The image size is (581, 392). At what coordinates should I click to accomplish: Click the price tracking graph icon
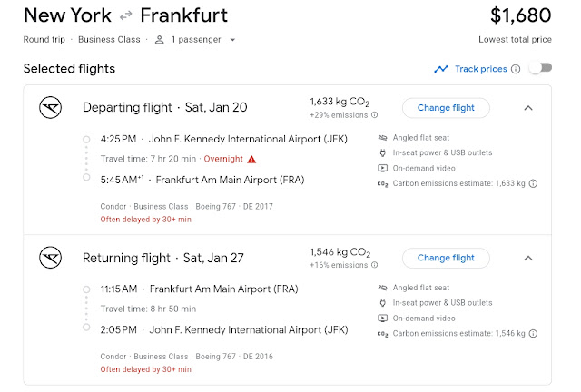(441, 69)
